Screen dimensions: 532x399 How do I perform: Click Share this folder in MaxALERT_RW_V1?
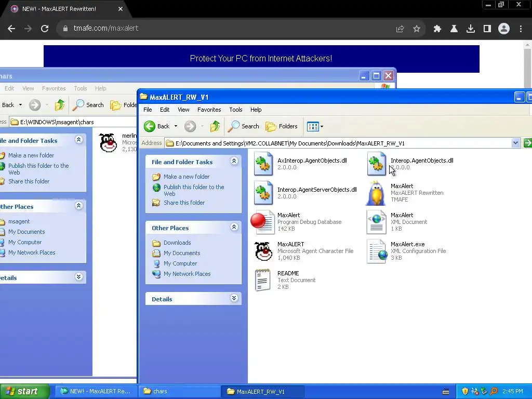coord(184,203)
